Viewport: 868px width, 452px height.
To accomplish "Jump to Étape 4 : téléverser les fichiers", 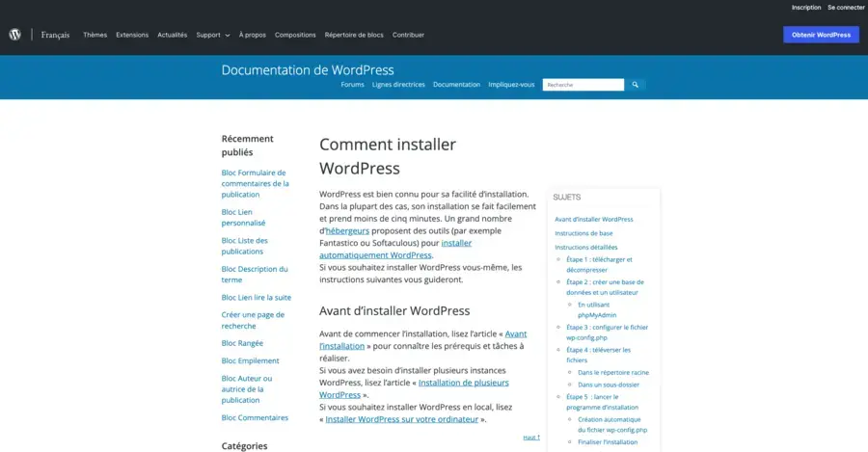I will point(598,355).
